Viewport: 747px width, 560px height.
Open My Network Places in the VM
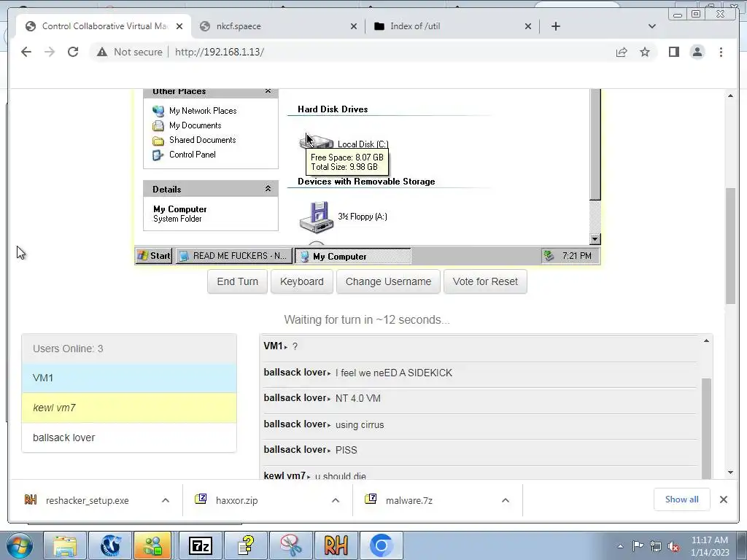click(x=194, y=111)
